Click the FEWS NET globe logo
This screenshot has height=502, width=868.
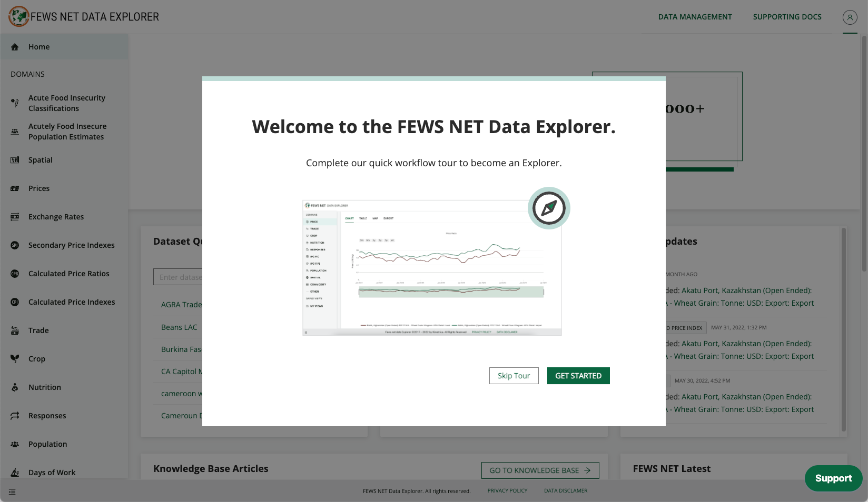tap(19, 17)
